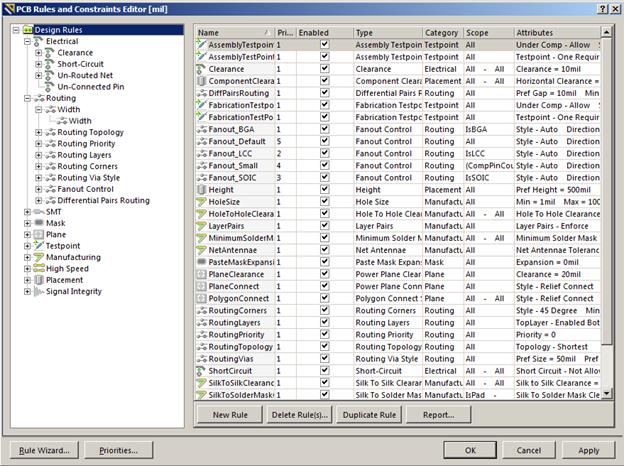The width and height of the screenshot is (624, 466).
Task: Click the Apply button
Action: pos(589,450)
